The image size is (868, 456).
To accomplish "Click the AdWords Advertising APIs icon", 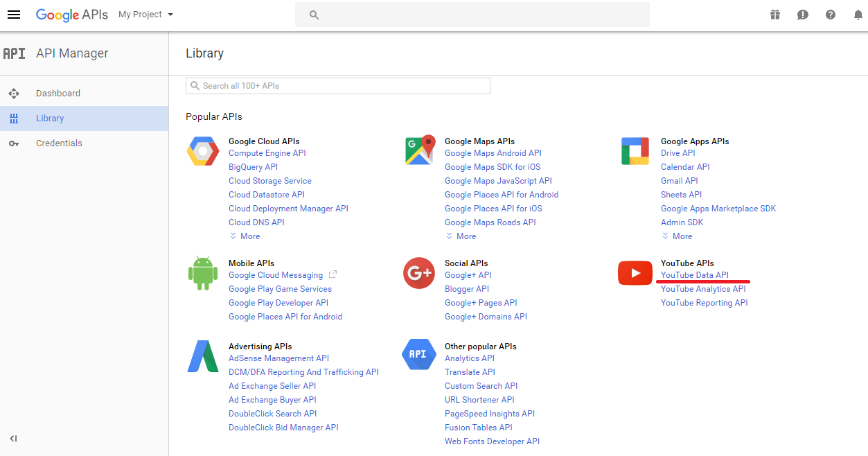I will 203,356.
